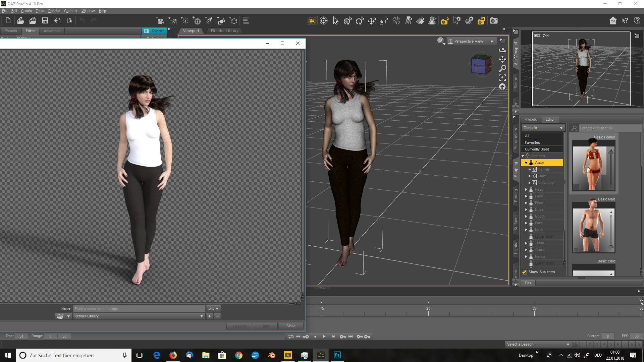644x362 pixels.
Task: Expand the Head tree item
Action: click(526, 189)
